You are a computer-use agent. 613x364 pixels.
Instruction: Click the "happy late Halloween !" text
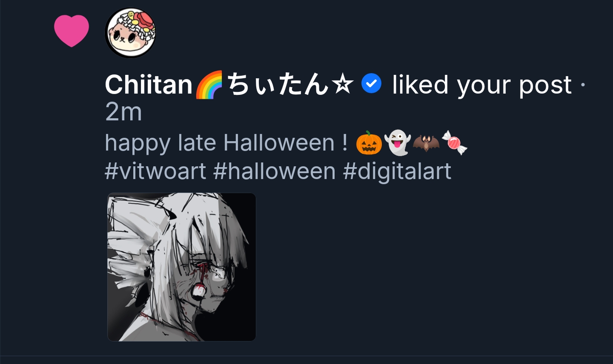226,142
